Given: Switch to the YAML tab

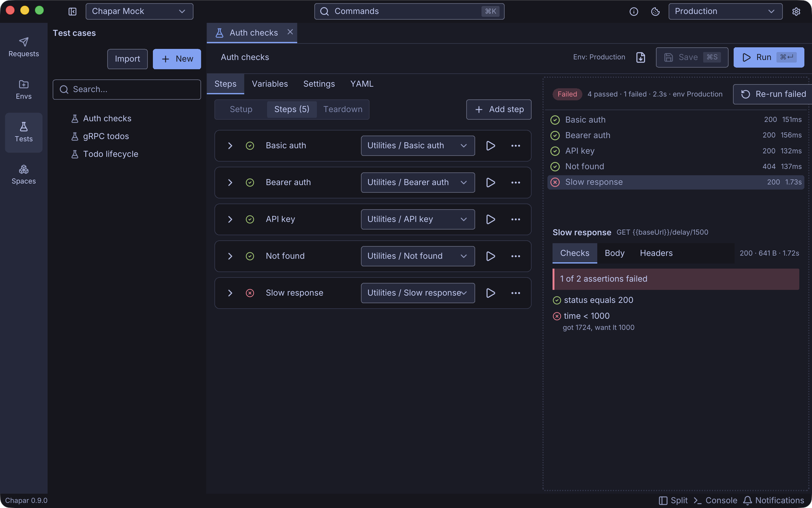Looking at the screenshot, I should pos(362,84).
